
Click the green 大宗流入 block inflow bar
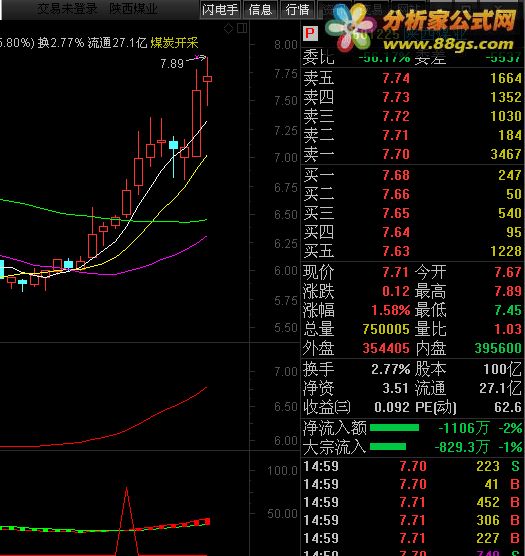point(388,446)
